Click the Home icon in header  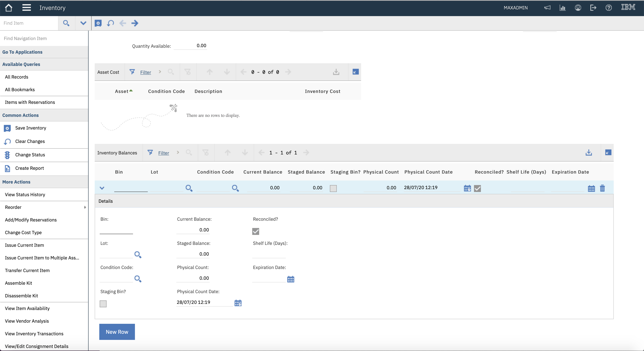(x=8, y=8)
